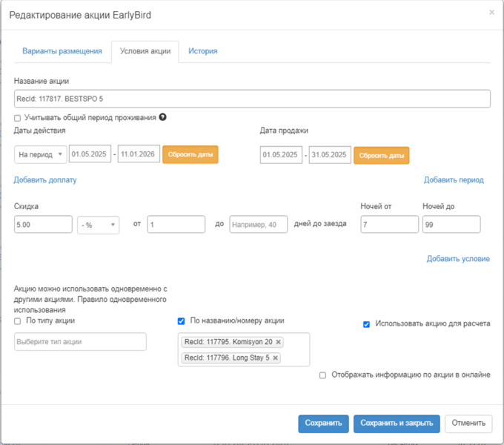Screen dimensions: 504x445
Task: Enable 'Отображать информацию по акции в онлайне'
Action: coord(322,375)
